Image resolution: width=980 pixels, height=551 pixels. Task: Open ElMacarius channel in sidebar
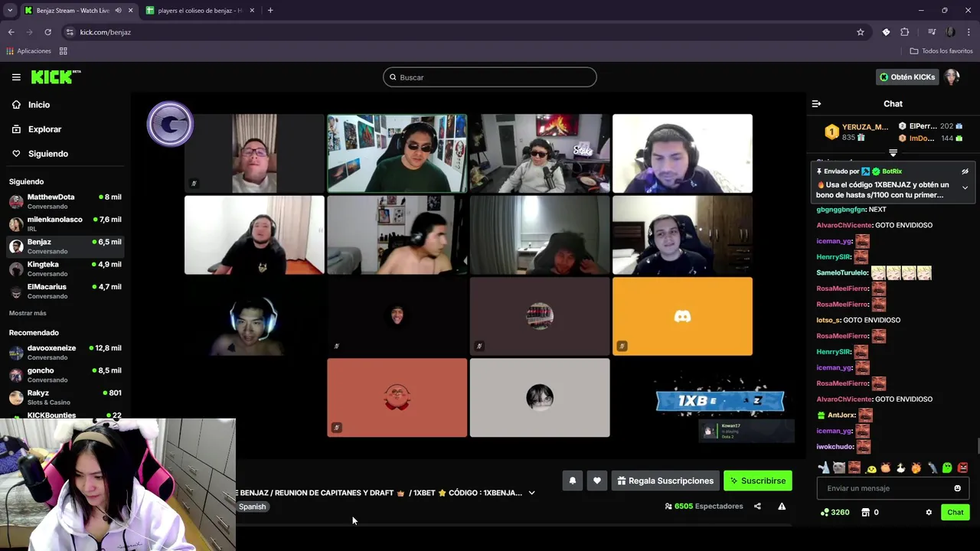tap(64, 291)
